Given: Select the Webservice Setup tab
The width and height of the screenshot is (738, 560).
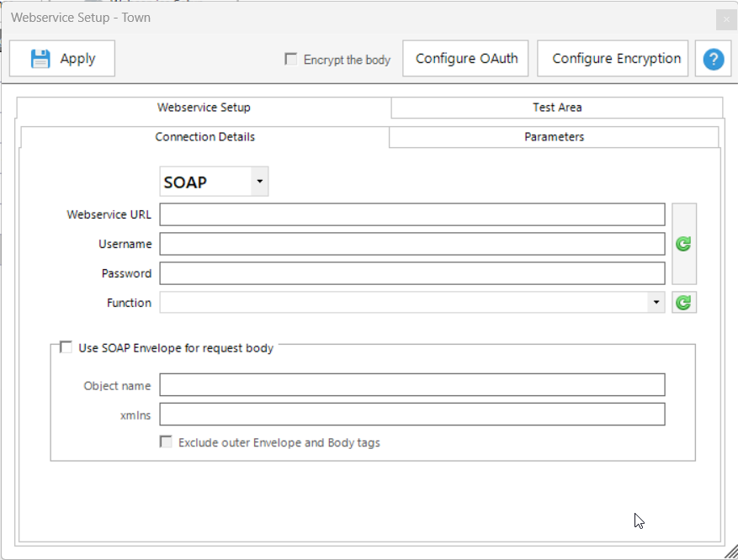Looking at the screenshot, I should tap(204, 108).
